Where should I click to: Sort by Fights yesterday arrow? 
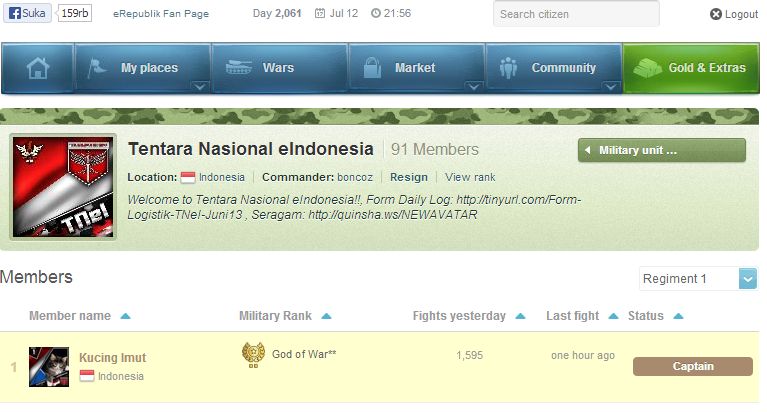[520, 316]
